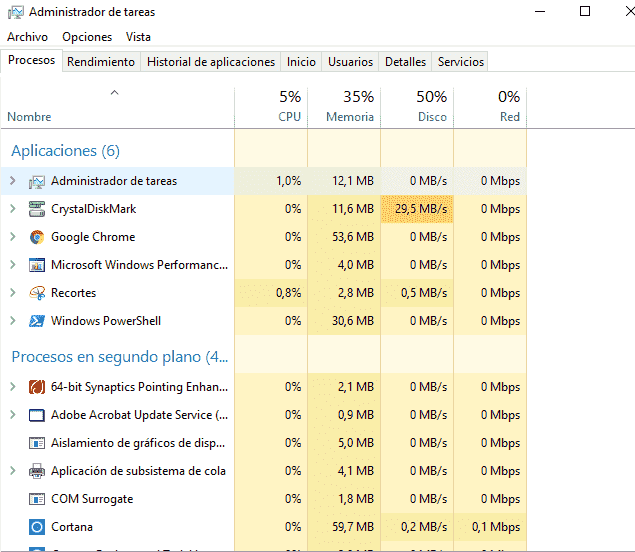
Task: Click the Microsoft Windows Performance icon
Action: pos(37,265)
